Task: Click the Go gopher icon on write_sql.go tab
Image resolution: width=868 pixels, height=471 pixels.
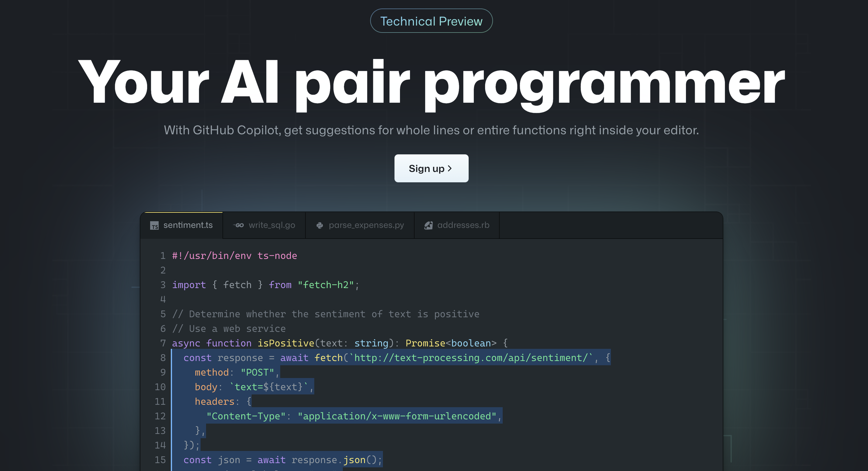Action: pos(239,225)
